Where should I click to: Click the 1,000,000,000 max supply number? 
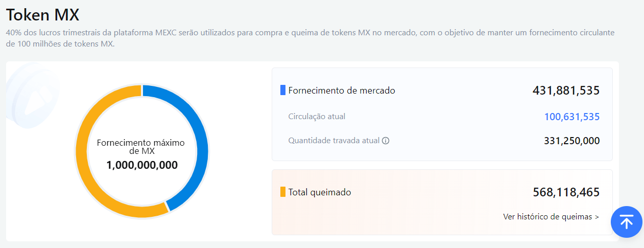142,165
